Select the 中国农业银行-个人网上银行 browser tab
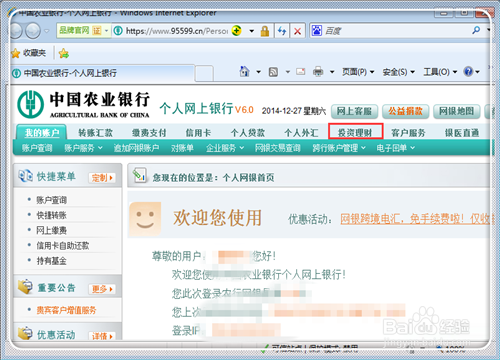The height and width of the screenshot is (360, 500). tap(103, 73)
